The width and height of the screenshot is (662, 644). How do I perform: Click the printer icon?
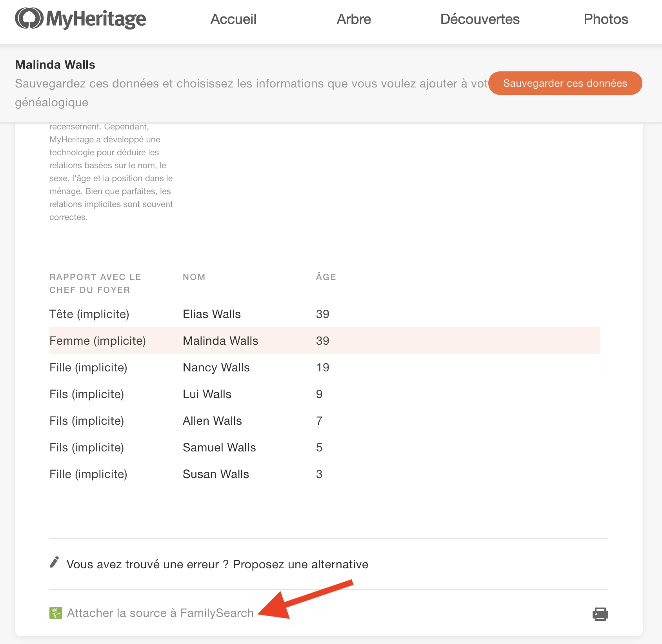[600, 614]
